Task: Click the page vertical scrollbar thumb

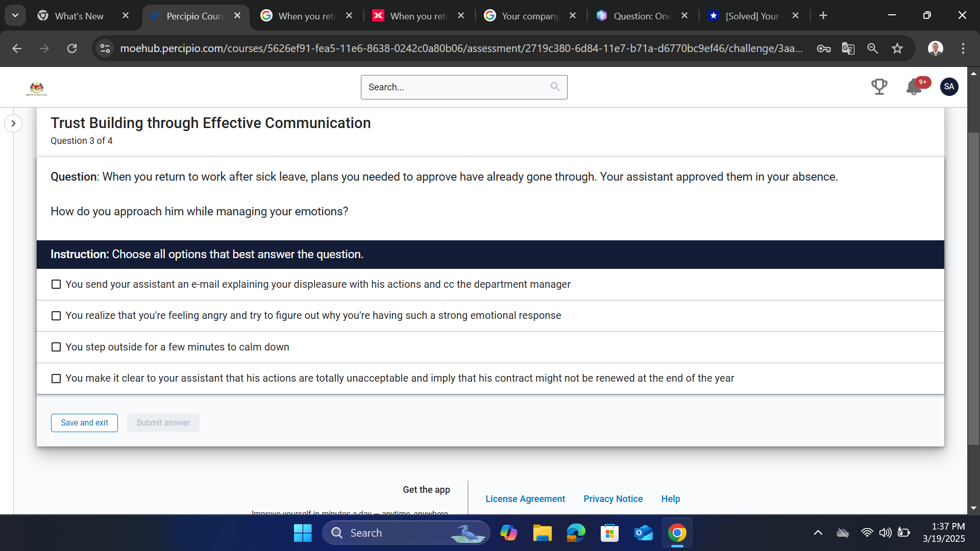Action: tap(973, 288)
